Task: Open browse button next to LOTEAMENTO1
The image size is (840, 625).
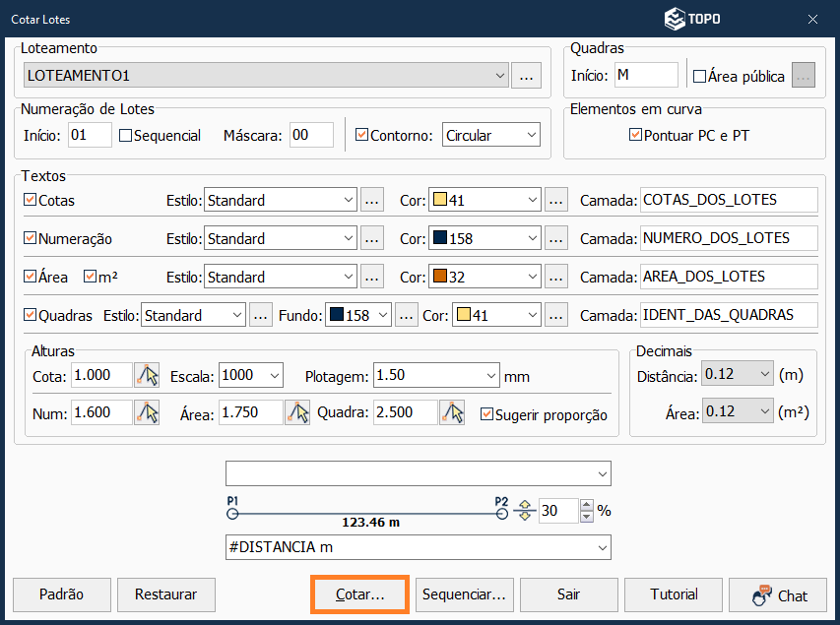Action: (527, 76)
